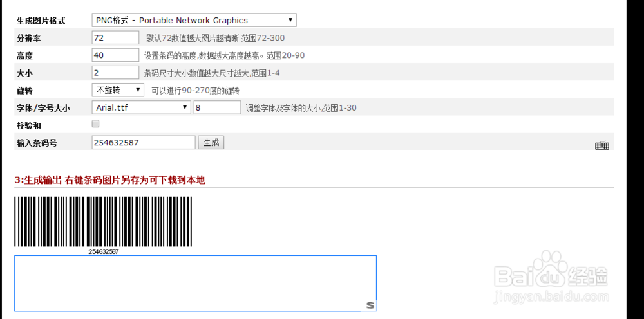The image size is (644, 319).
Task: Click the 分辨率 label
Action: click(29, 38)
